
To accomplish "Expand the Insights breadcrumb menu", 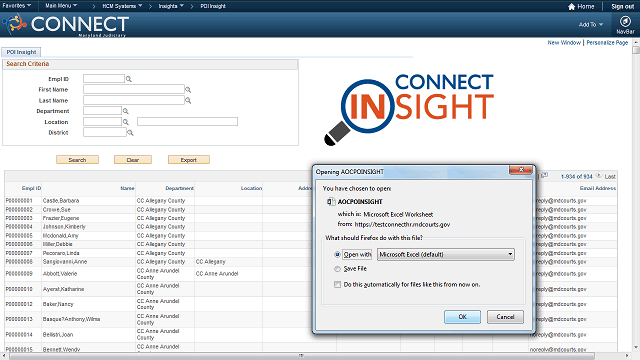I will tap(171, 6).
